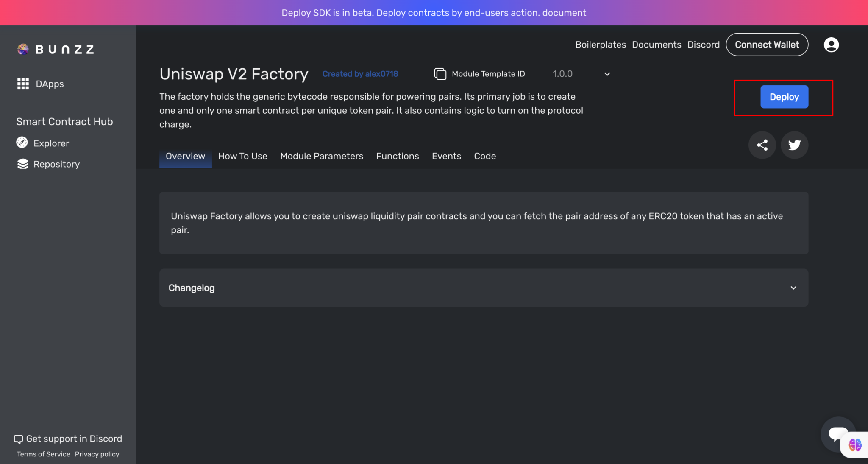Image resolution: width=868 pixels, height=464 pixels.
Task: Expand the version 1.0.0 dropdown
Action: (606, 73)
